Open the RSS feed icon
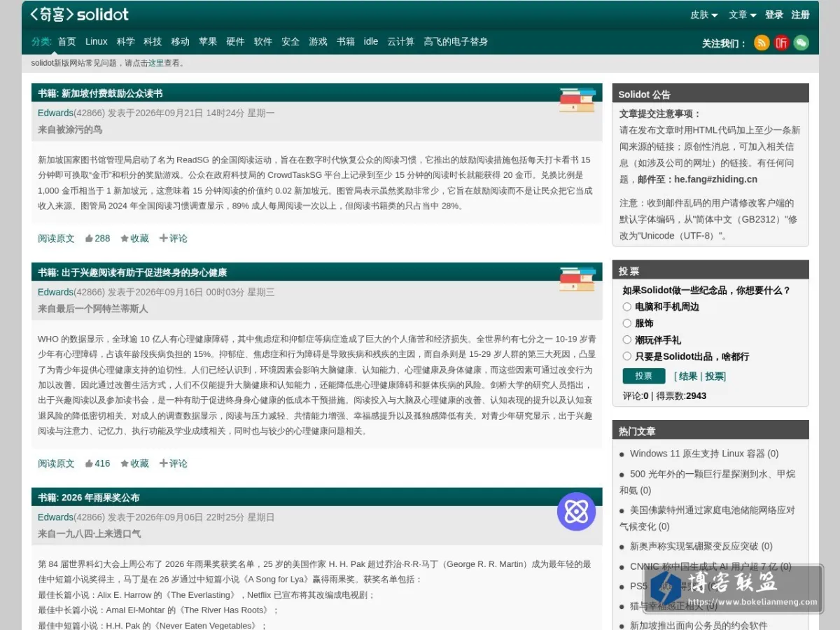Viewport: 840px width, 630px height. pyautogui.click(x=762, y=43)
